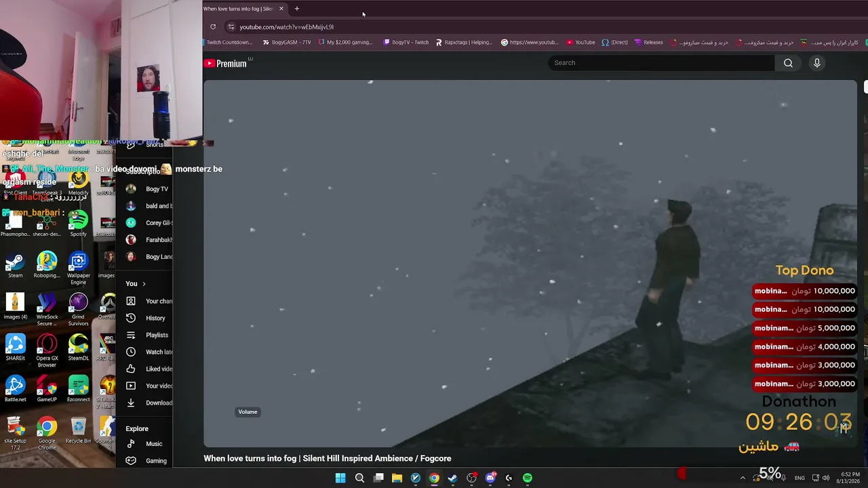Select the 'When love turns into fog' tab

point(239,9)
